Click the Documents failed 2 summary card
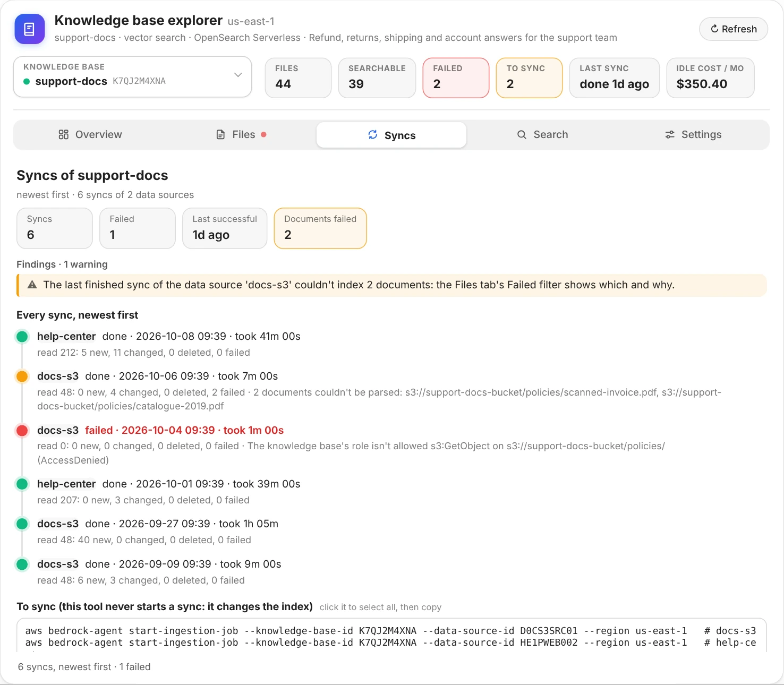 pos(320,228)
